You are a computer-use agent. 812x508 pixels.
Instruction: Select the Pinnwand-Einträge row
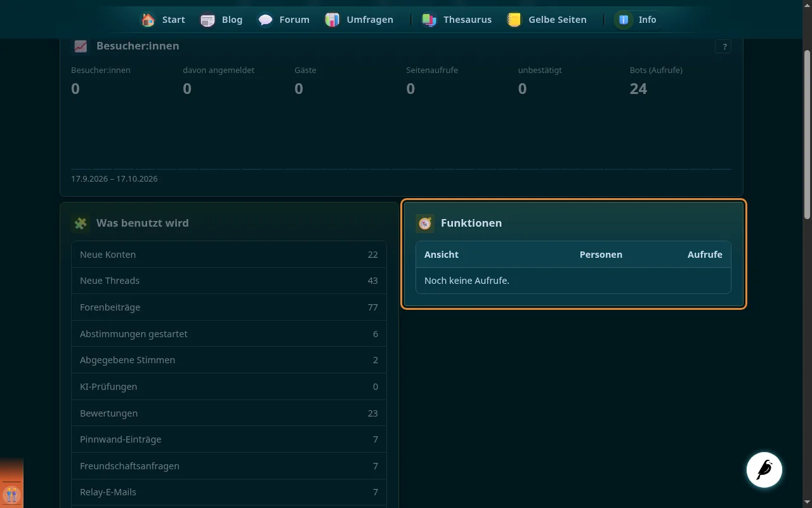click(x=229, y=439)
